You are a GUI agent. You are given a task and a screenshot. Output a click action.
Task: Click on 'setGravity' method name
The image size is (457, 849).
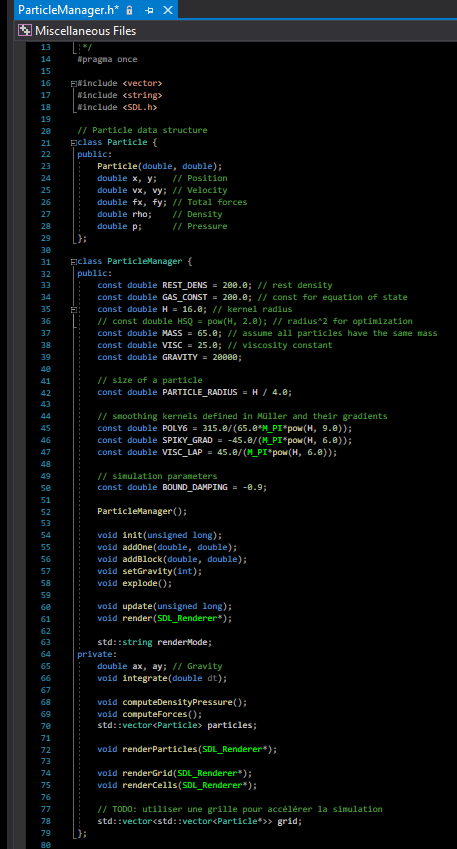pyautogui.click(x=147, y=571)
